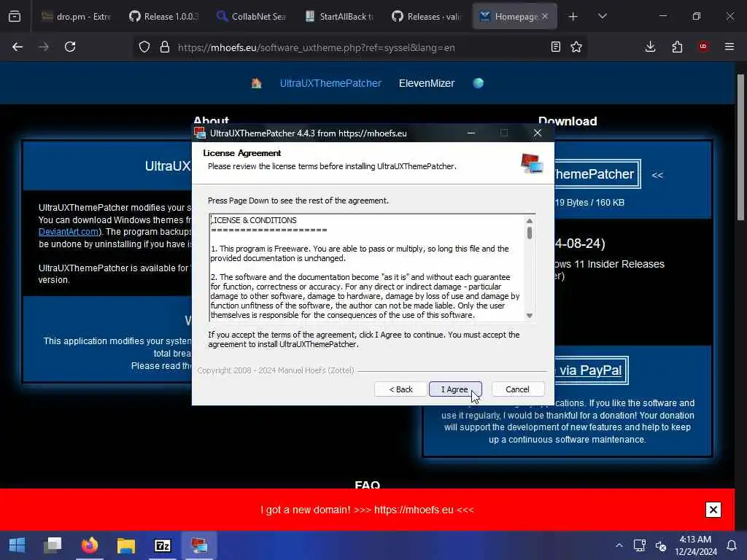
Task: Click the Back button in installer
Action: point(400,389)
